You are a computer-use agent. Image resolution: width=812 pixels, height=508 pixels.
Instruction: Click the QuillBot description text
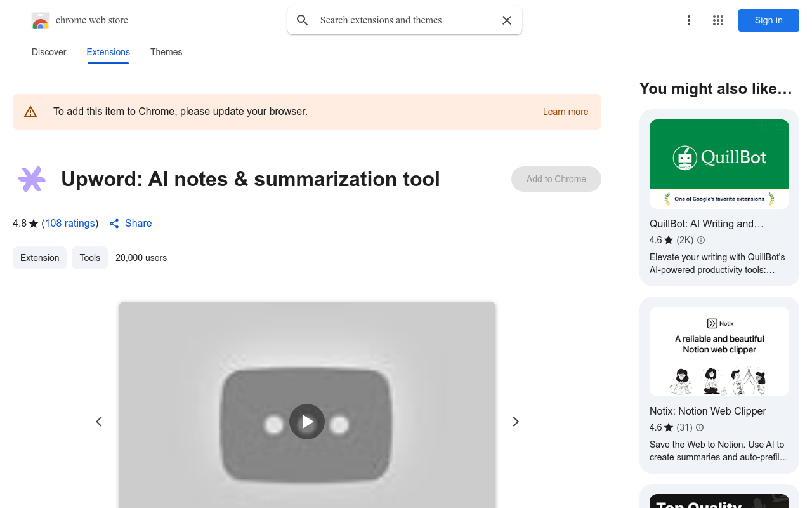[717, 264]
